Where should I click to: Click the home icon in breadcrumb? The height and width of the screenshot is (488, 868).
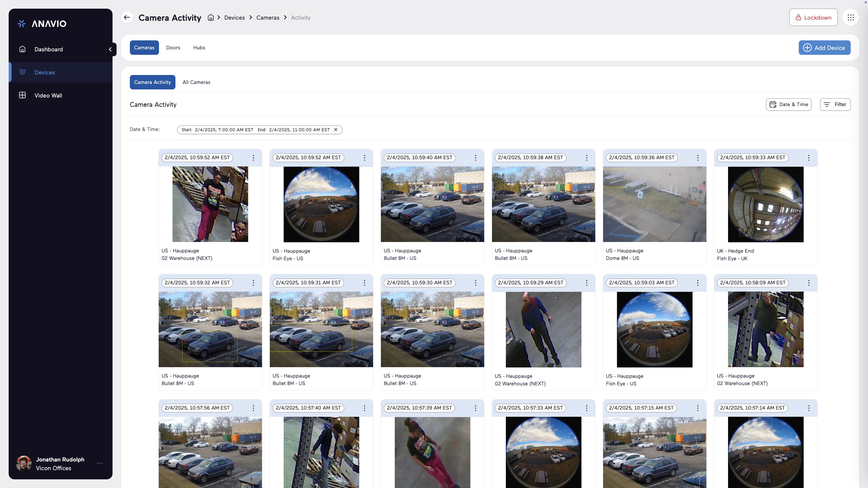pos(211,18)
